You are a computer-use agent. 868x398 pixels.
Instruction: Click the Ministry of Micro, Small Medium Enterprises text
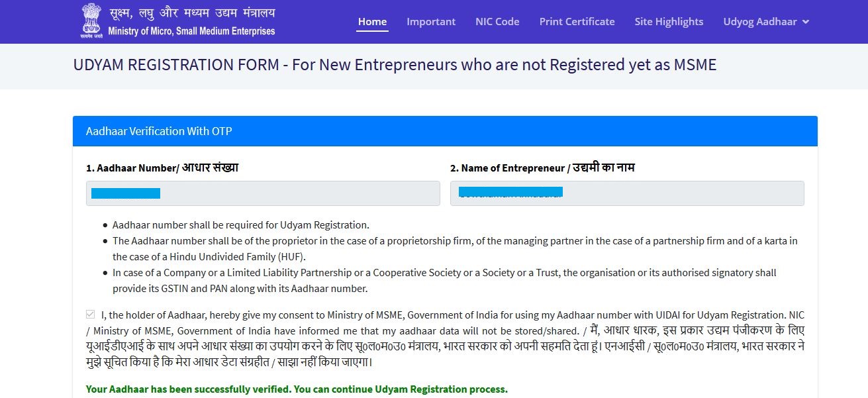point(191,30)
